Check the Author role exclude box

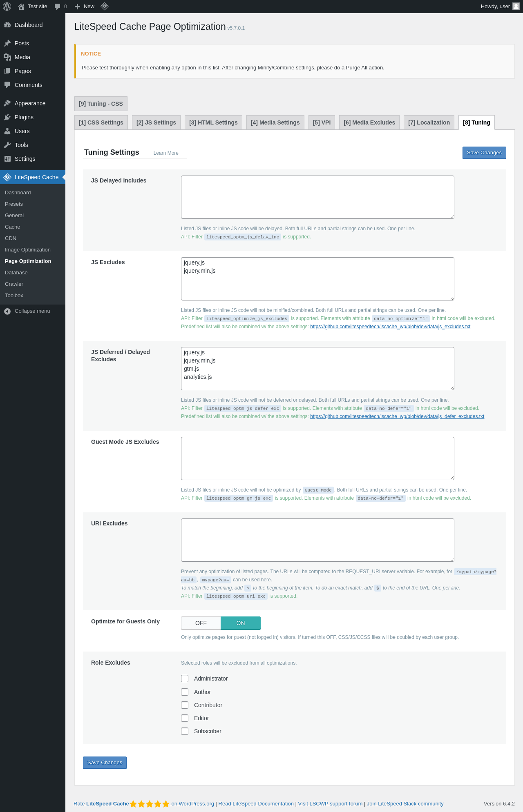(x=185, y=692)
